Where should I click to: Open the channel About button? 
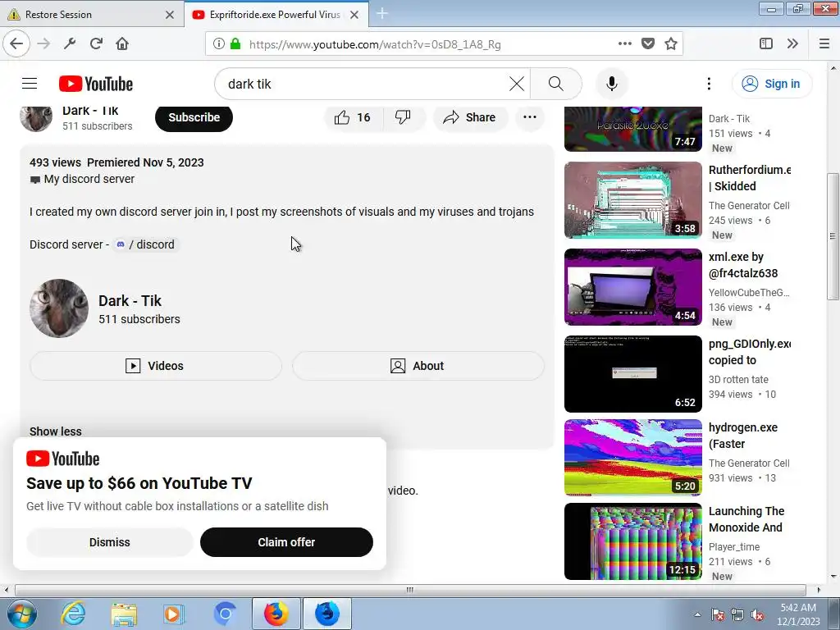pos(418,366)
